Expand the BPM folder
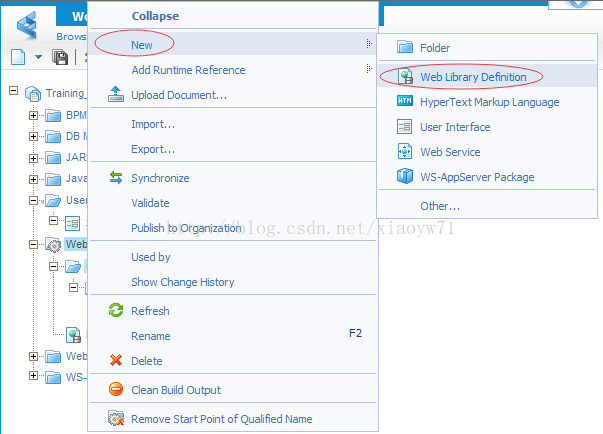 tap(33, 115)
